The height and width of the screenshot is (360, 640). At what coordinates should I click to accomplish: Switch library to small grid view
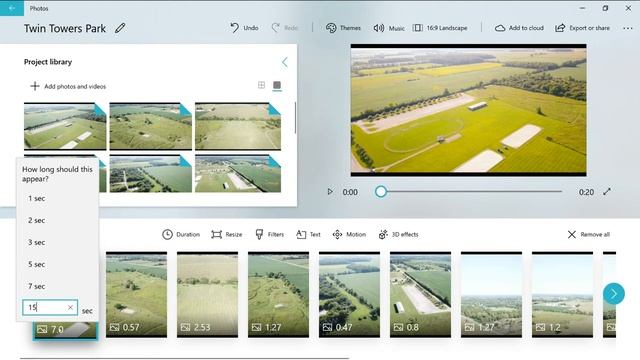pos(261,85)
